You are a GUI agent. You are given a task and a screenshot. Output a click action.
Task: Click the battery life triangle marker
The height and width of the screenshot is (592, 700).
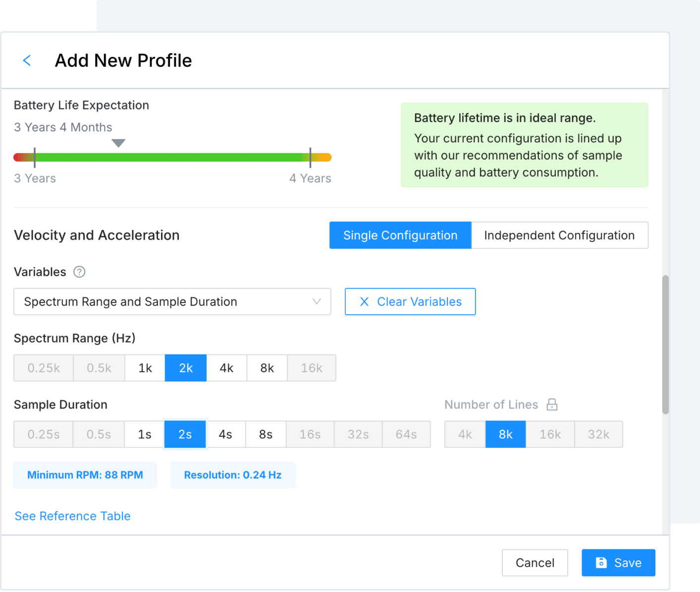[118, 143]
